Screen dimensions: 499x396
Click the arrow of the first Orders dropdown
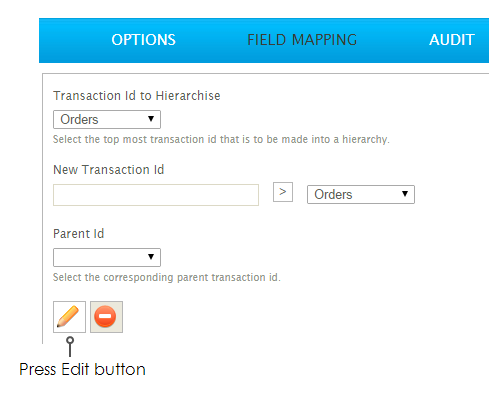[x=151, y=119]
